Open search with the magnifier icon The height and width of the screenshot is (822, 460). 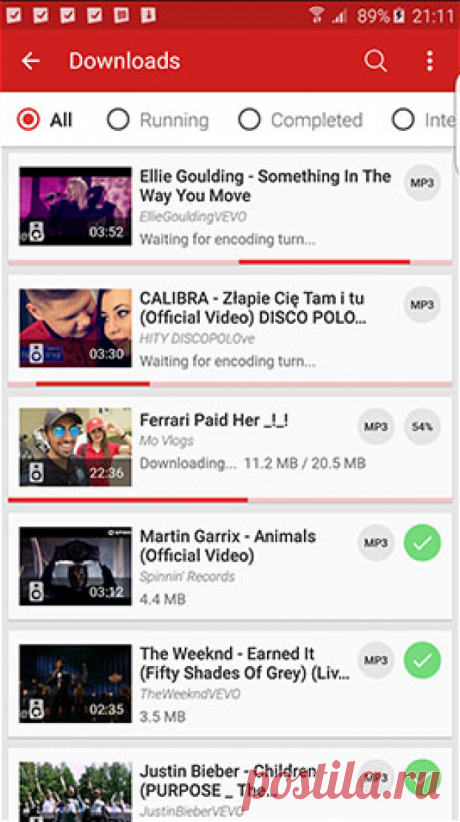tap(376, 61)
